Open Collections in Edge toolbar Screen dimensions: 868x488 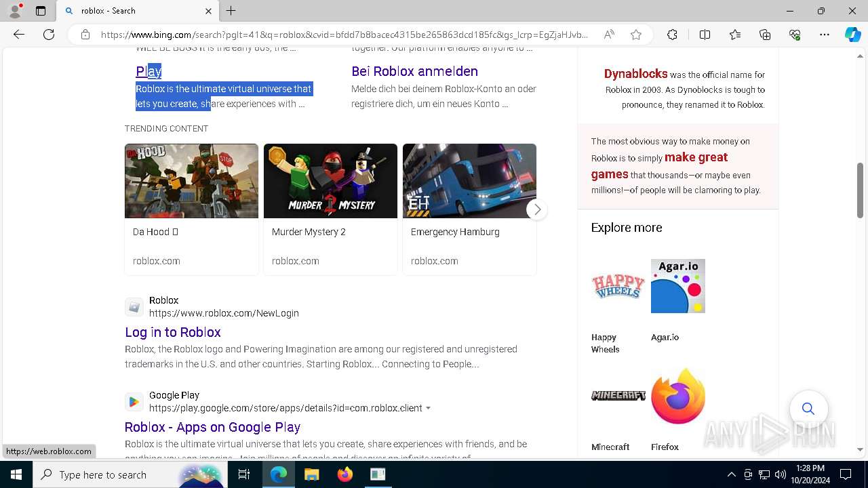tap(765, 35)
